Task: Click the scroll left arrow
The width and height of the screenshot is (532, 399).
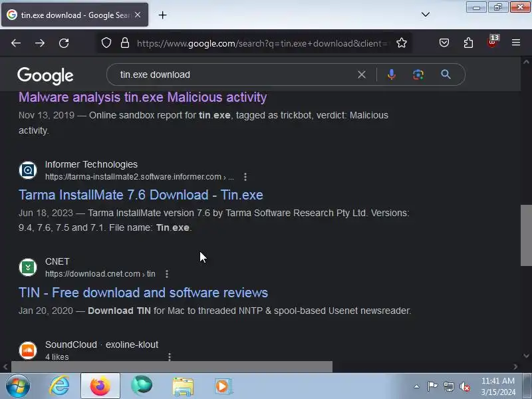Action: point(5,367)
